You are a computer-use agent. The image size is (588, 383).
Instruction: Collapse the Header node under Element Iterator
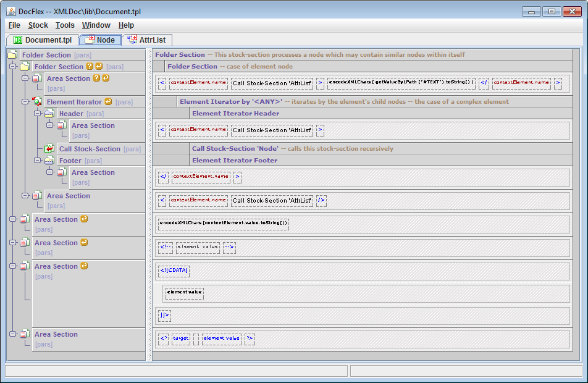click(37, 113)
